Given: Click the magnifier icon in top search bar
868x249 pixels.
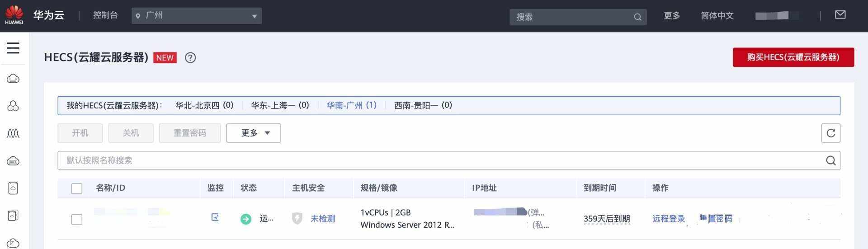Looking at the screenshot, I should pos(637,17).
